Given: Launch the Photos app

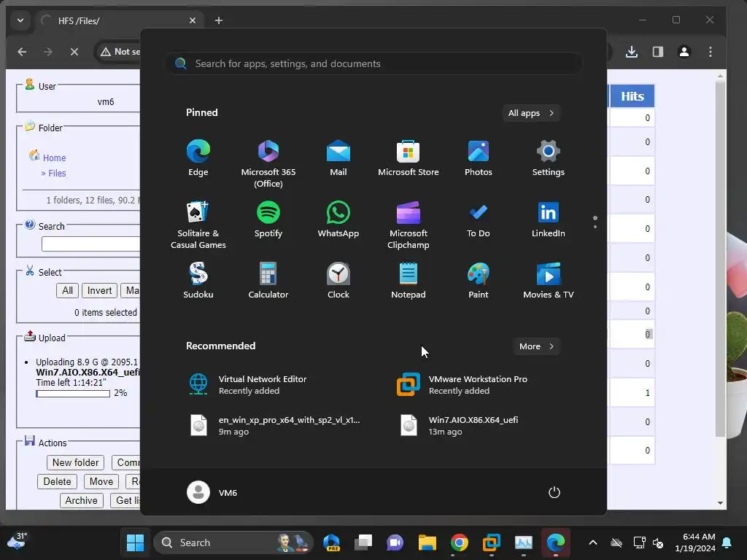Looking at the screenshot, I should tap(479, 158).
